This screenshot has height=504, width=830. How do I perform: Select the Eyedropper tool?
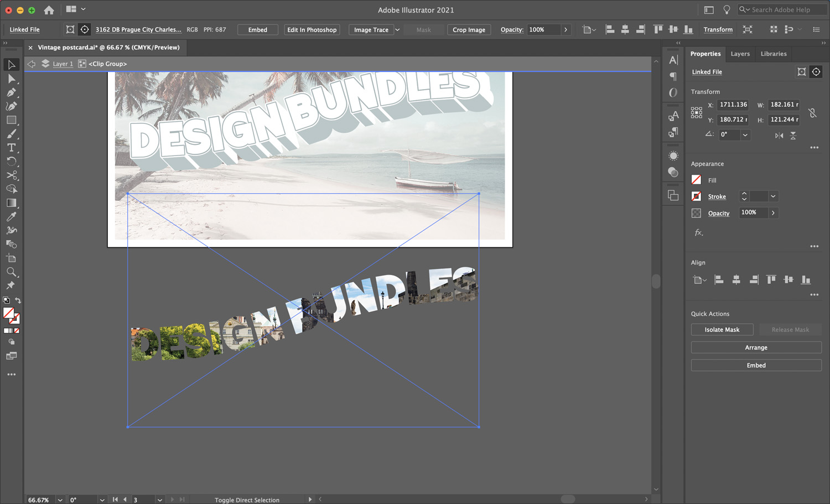(x=11, y=217)
